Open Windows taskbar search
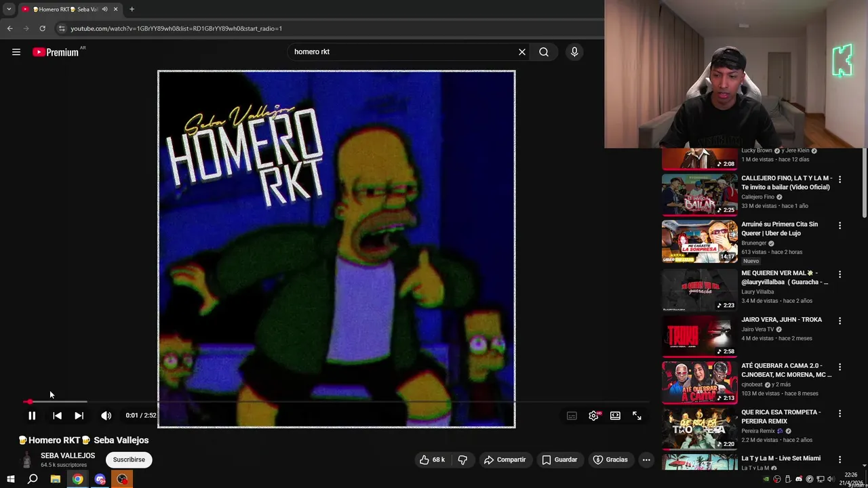This screenshot has height=488, width=868. point(33,479)
